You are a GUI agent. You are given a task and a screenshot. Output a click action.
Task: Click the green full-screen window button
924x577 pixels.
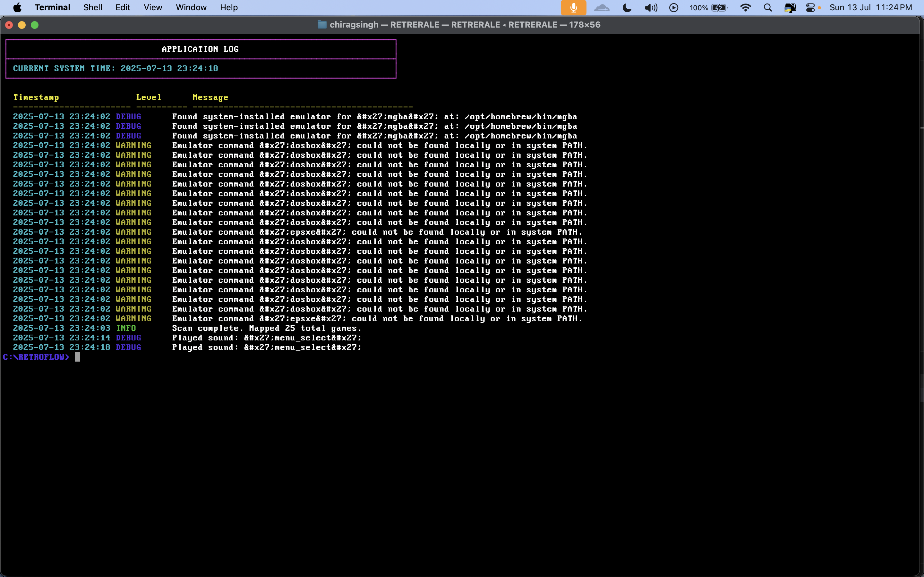coord(35,25)
